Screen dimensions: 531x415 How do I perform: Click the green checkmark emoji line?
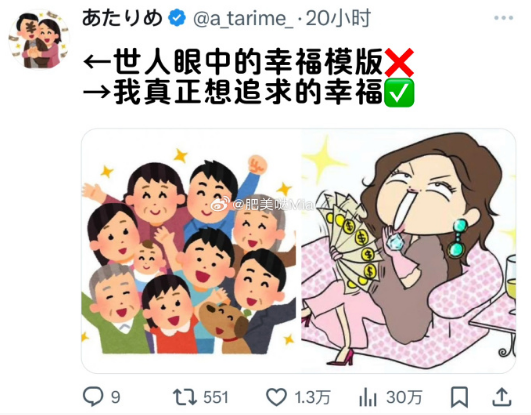pyautogui.click(x=248, y=92)
